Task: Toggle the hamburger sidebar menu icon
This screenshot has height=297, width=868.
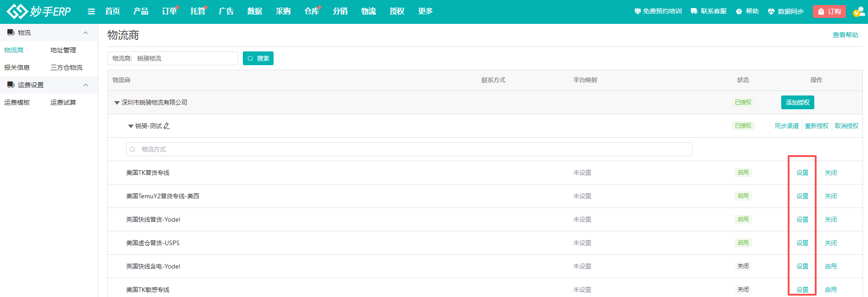Action: pos(91,11)
